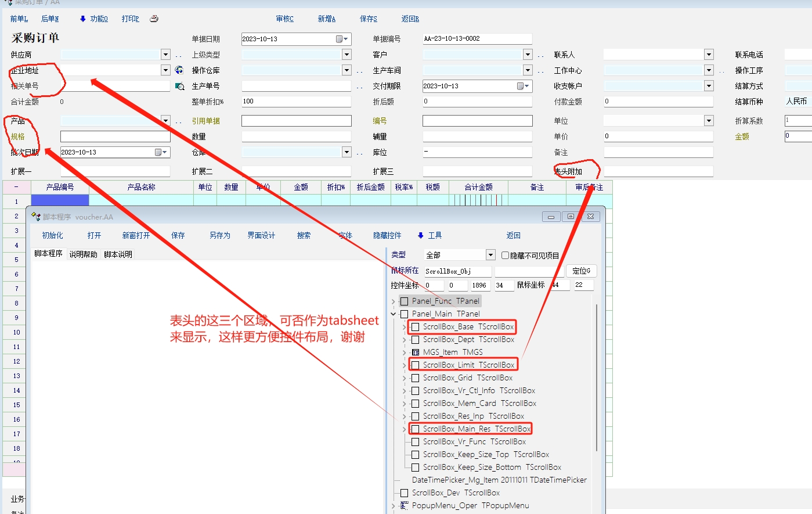Click the blue down-arrow 功能 icon
Screen dimensions: 812x514
[83, 19]
